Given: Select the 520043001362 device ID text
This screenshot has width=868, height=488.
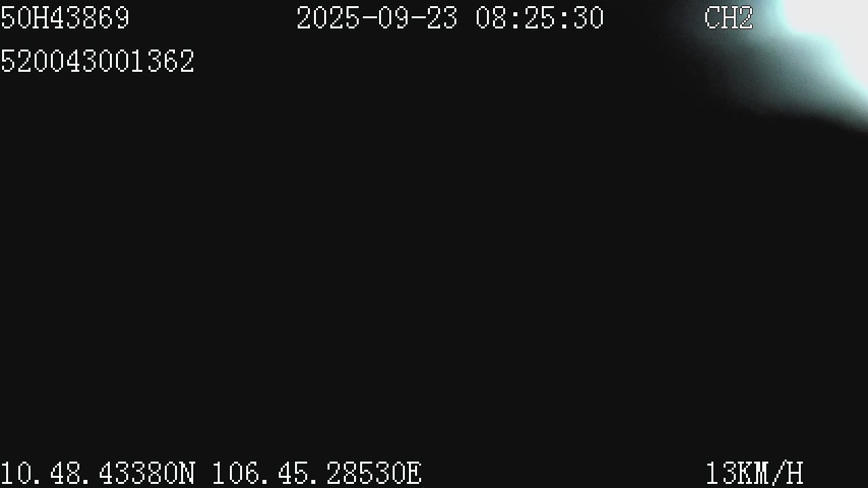Looking at the screenshot, I should (97, 62).
